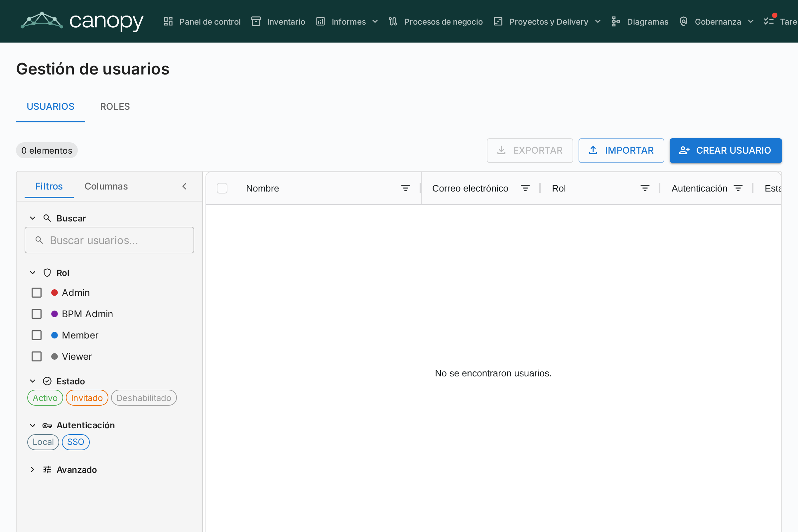Click the Gobernanza shield icon

684,21
